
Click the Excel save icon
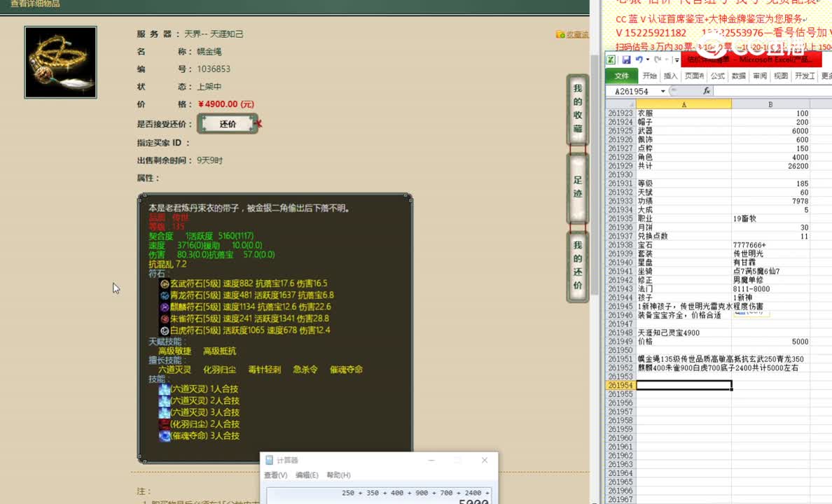click(626, 59)
